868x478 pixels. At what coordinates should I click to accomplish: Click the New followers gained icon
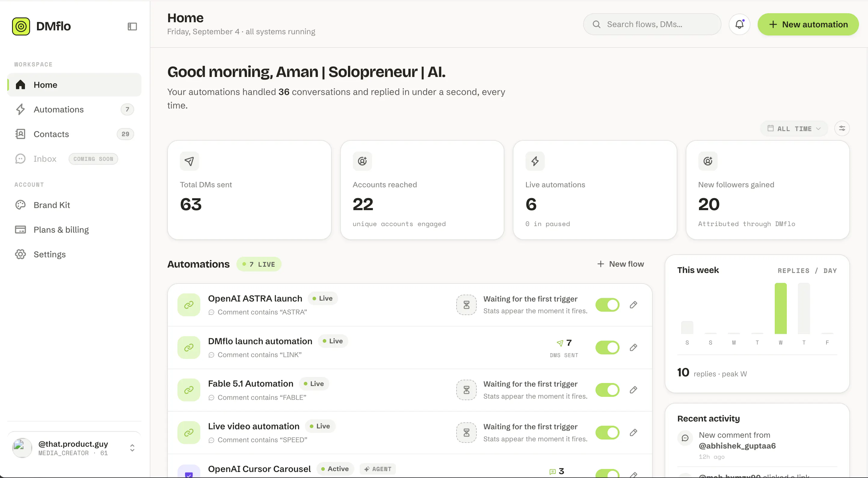(x=708, y=161)
